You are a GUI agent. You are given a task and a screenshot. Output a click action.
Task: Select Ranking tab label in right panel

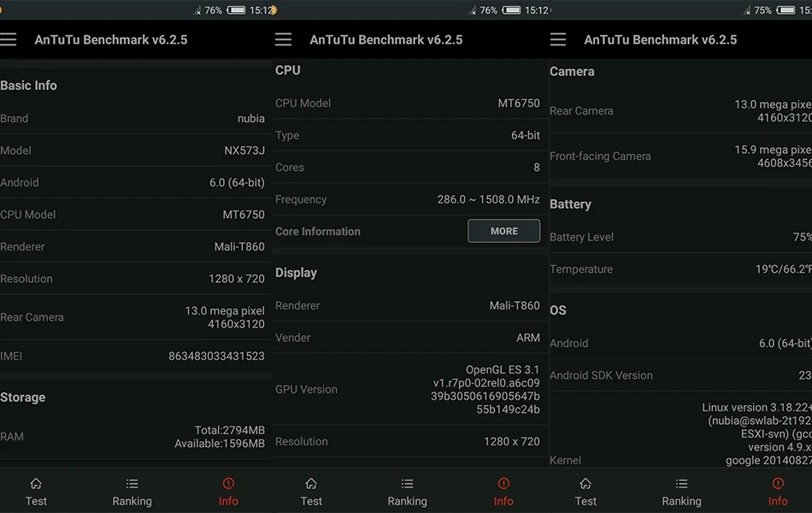[681, 501]
